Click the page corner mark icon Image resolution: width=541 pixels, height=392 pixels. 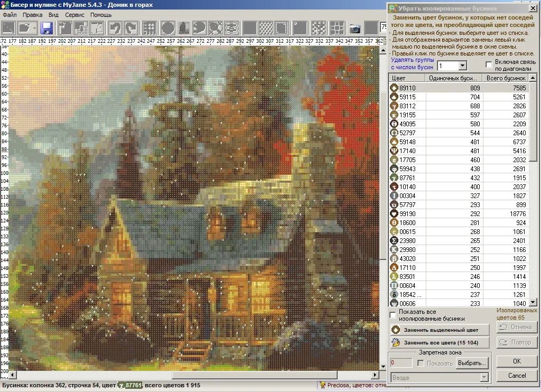click(300, 28)
